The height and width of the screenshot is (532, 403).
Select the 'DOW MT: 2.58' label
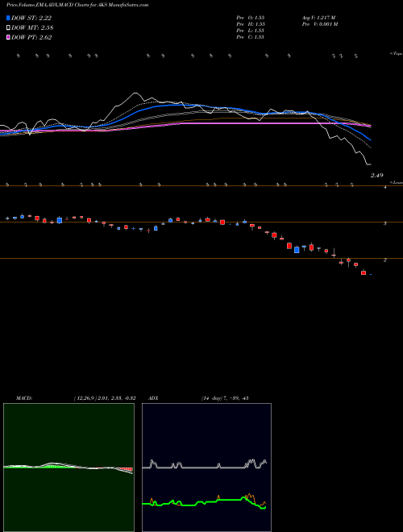[32, 28]
